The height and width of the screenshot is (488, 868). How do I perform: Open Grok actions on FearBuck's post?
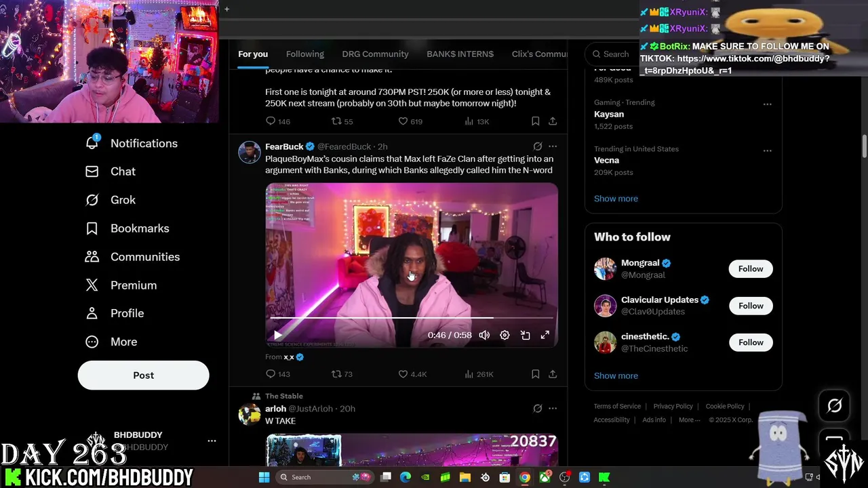coord(537,146)
